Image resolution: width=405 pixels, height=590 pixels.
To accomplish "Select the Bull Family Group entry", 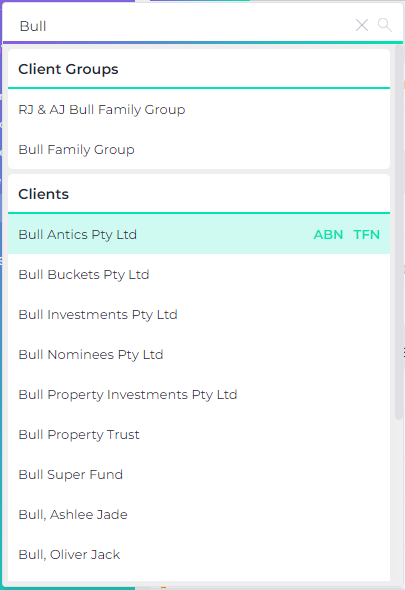I will pyautogui.click(x=199, y=149).
